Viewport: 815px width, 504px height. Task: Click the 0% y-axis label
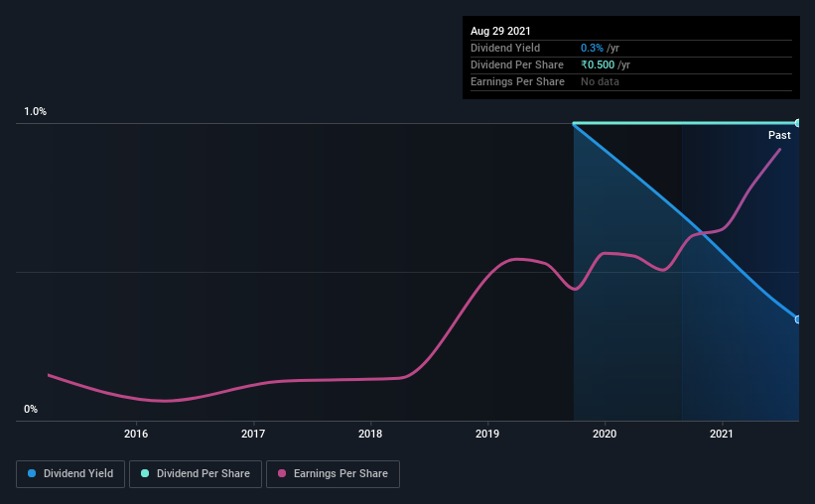pyautogui.click(x=31, y=409)
